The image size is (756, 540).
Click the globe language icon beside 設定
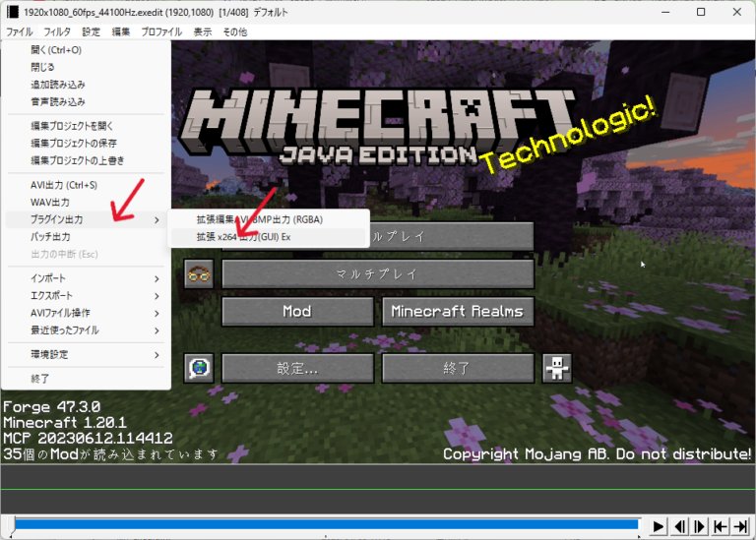[199, 368]
